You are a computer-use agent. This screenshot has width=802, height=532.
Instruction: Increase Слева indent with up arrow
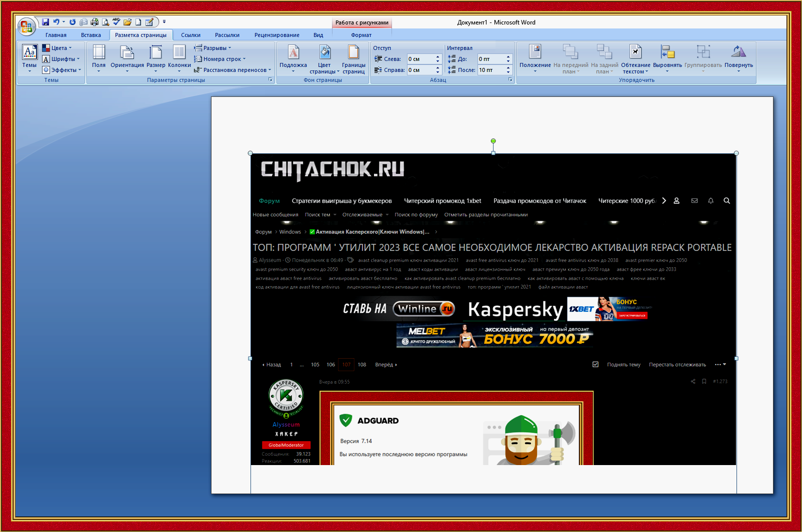(437, 57)
